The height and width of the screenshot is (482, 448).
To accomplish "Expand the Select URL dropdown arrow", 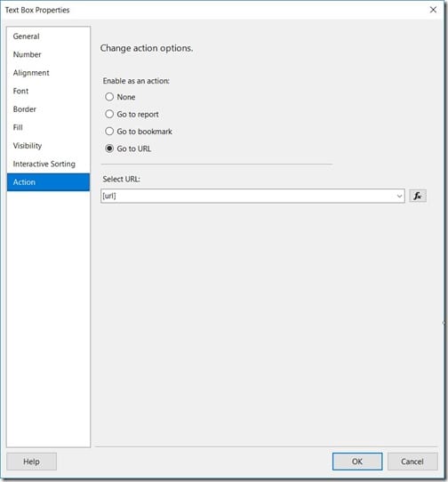I will (x=399, y=196).
